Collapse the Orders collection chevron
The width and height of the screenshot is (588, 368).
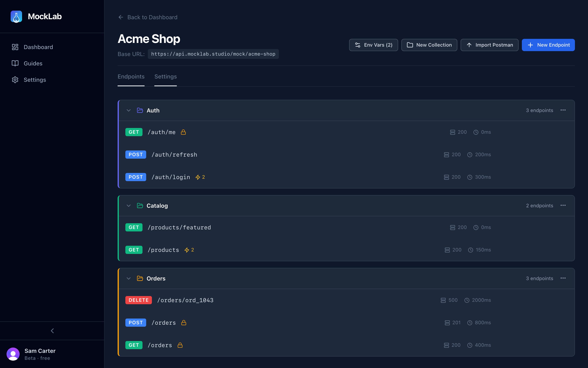(x=129, y=278)
